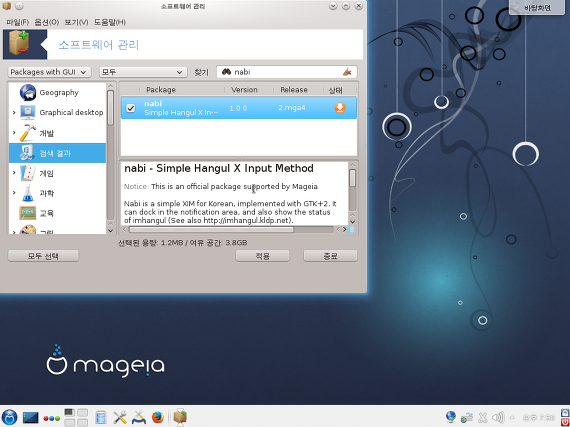570x427 pixels.
Task: Click the description pane vertical scrollbar thumb
Action: [352, 178]
